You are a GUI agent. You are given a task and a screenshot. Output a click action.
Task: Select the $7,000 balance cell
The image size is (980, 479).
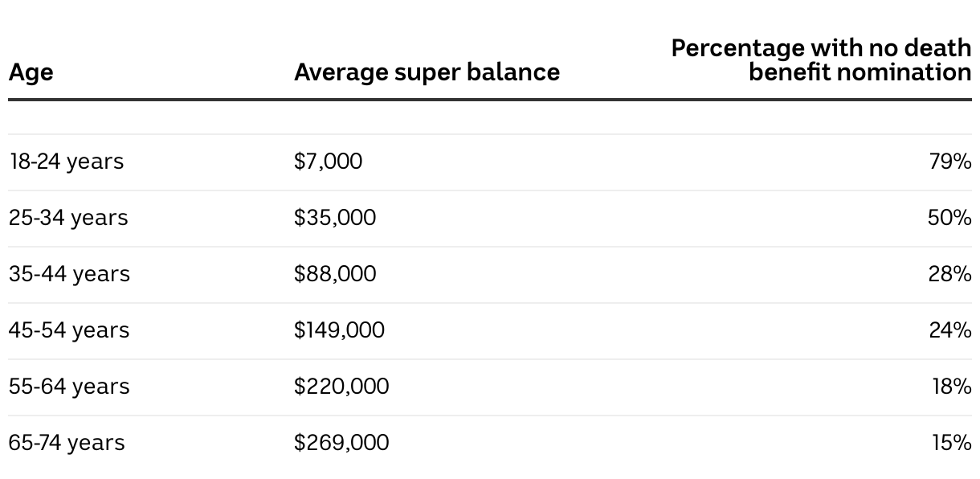point(328,162)
